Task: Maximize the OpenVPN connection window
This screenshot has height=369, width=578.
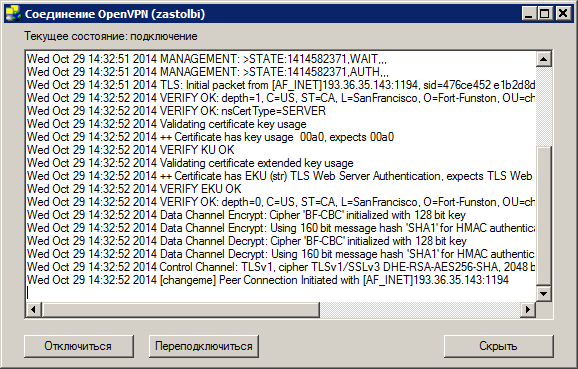Action: (x=544, y=14)
